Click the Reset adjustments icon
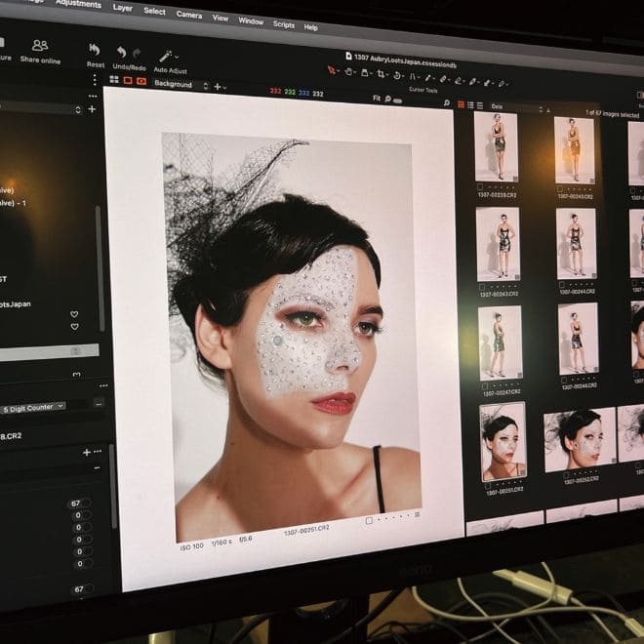The height and width of the screenshot is (644, 644). pos(95,50)
